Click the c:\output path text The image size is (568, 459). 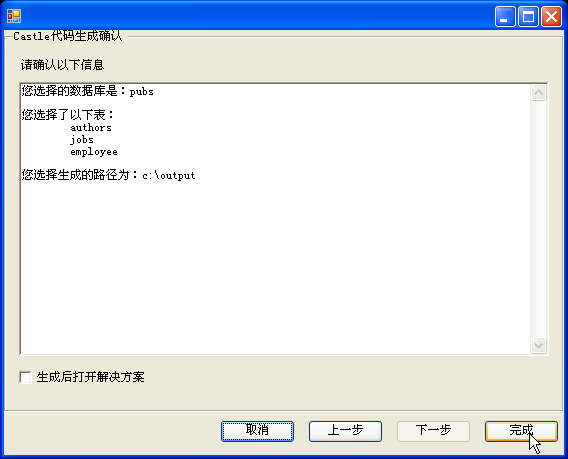point(169,175)
